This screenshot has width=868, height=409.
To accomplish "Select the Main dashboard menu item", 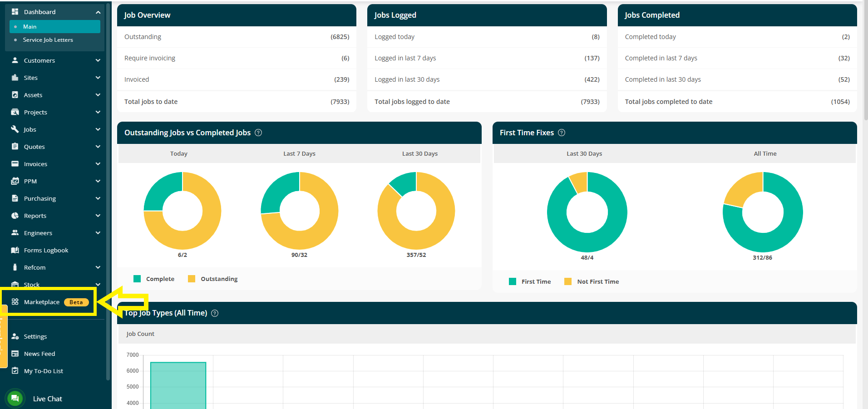I will (x=55, y=26).
